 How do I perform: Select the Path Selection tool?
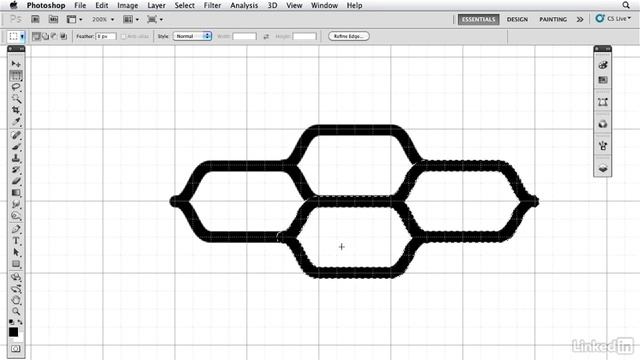16,252
